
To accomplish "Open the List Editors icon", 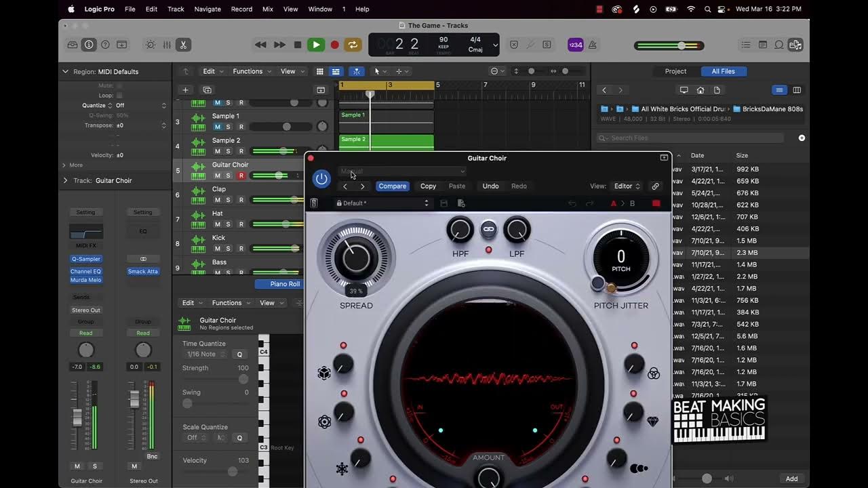I will (746, 45).
